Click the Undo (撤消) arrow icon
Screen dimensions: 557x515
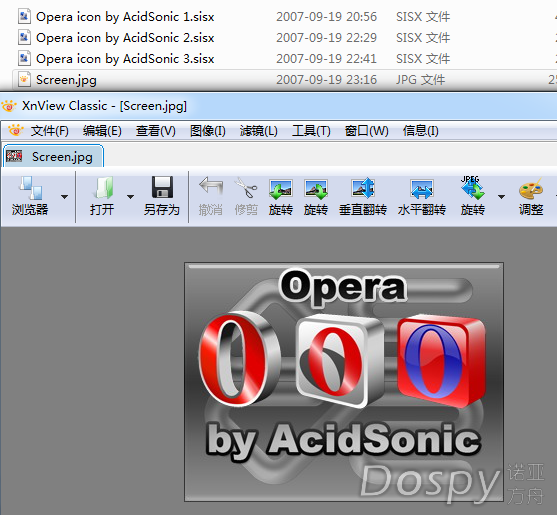[211, 187]
